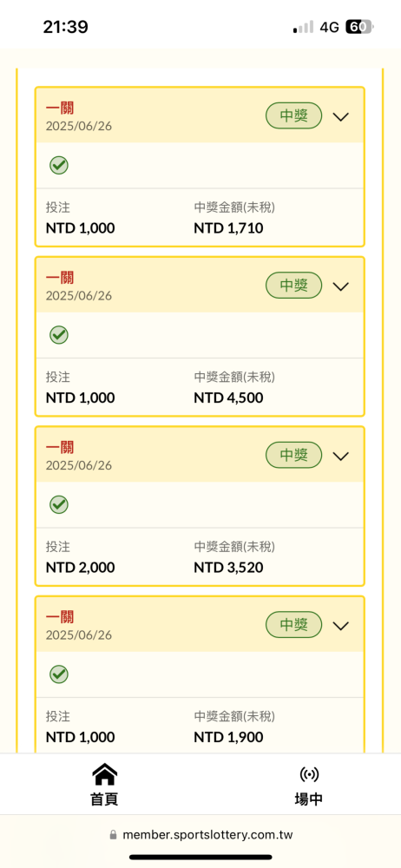The image size is (401, 868).
Task: Tap the 21:39 clock in the status bar
Action: [65, 27]
